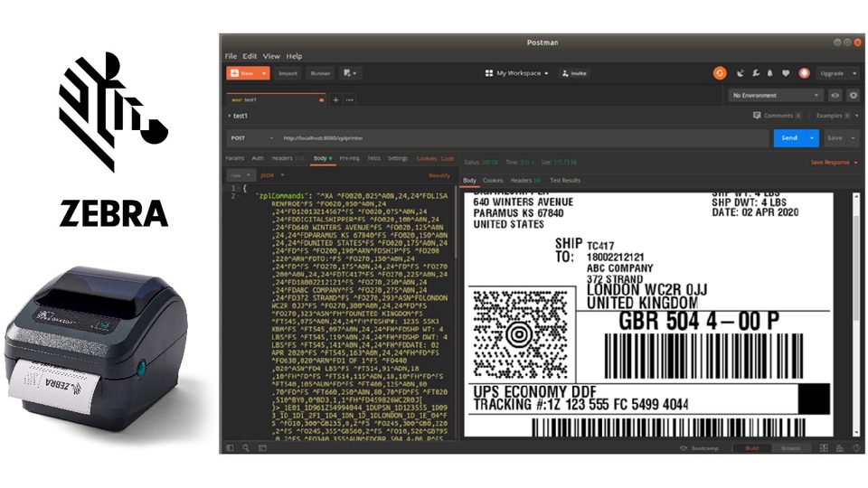Open tab options three-dots icon
This screenshot has width=868, height=488.
point(349,100)
